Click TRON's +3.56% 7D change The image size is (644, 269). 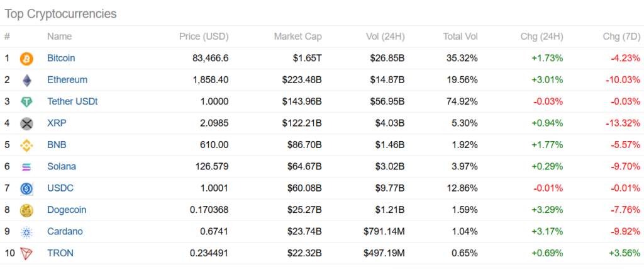point(625,253)
